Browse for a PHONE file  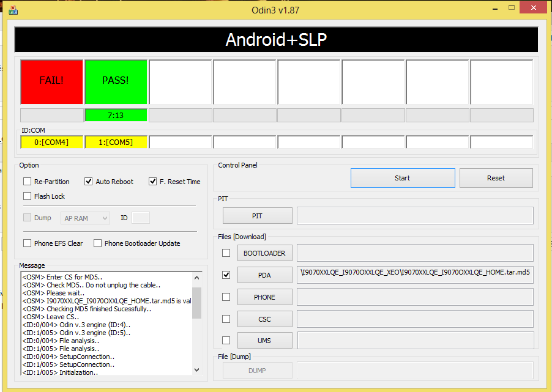(265, 297)
